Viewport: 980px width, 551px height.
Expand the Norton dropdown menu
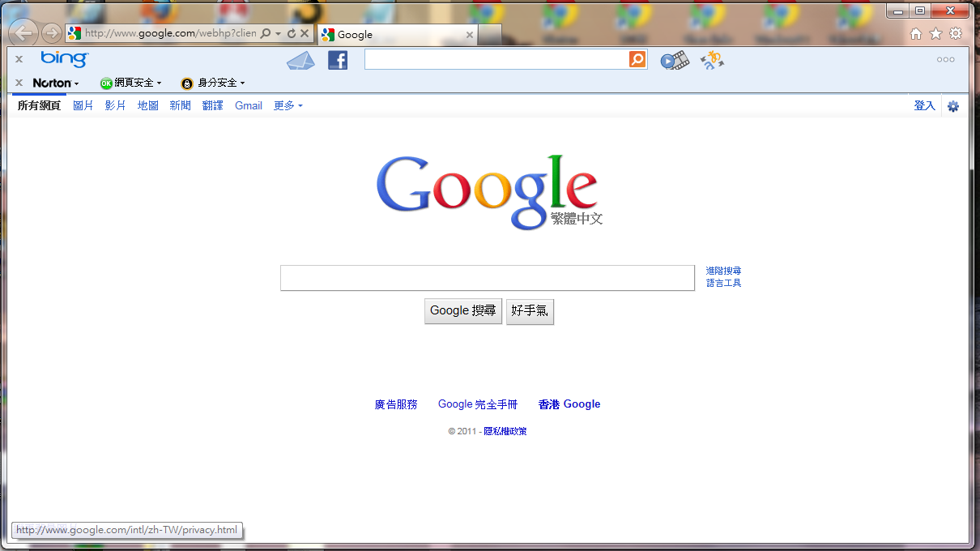56,83
